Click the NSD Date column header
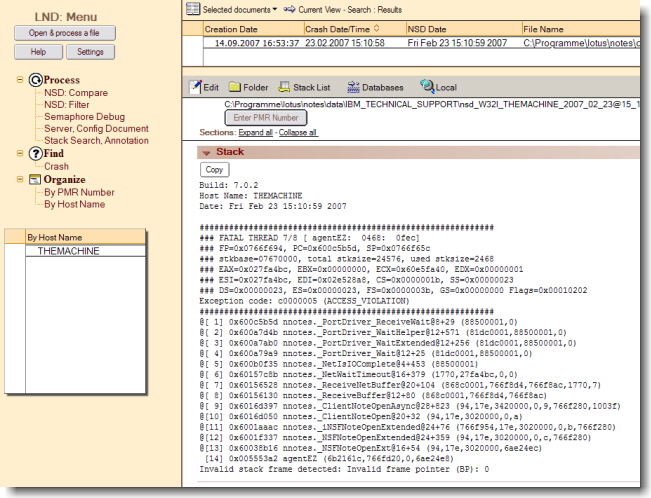This screenshot has height=498, width=651. tap(463, 29)
